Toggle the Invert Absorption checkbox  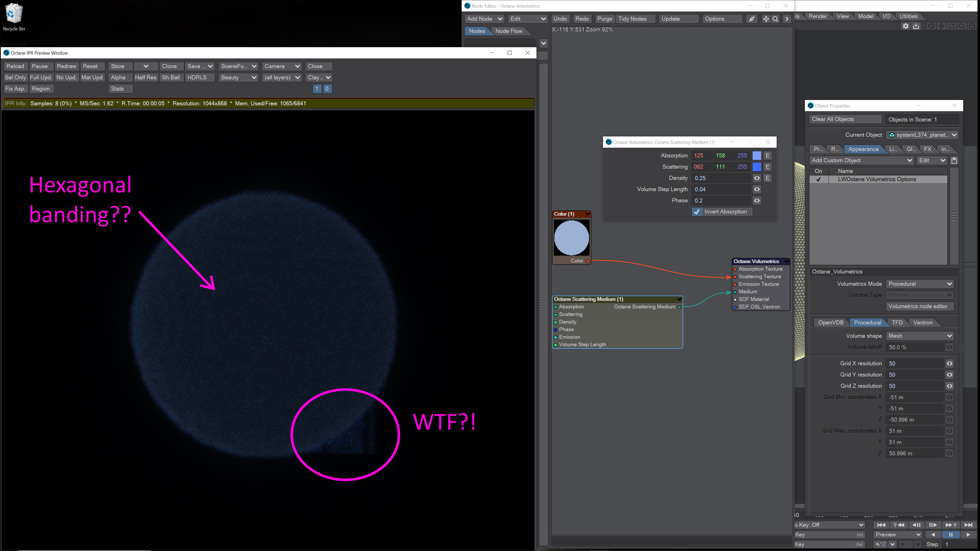pyautogui.click(x=696, y=212)
